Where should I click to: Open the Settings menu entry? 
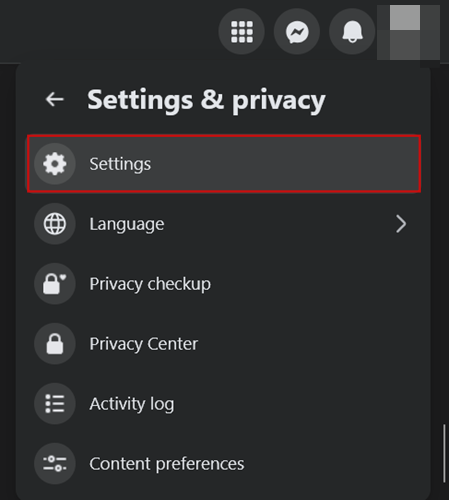(224, 164)
